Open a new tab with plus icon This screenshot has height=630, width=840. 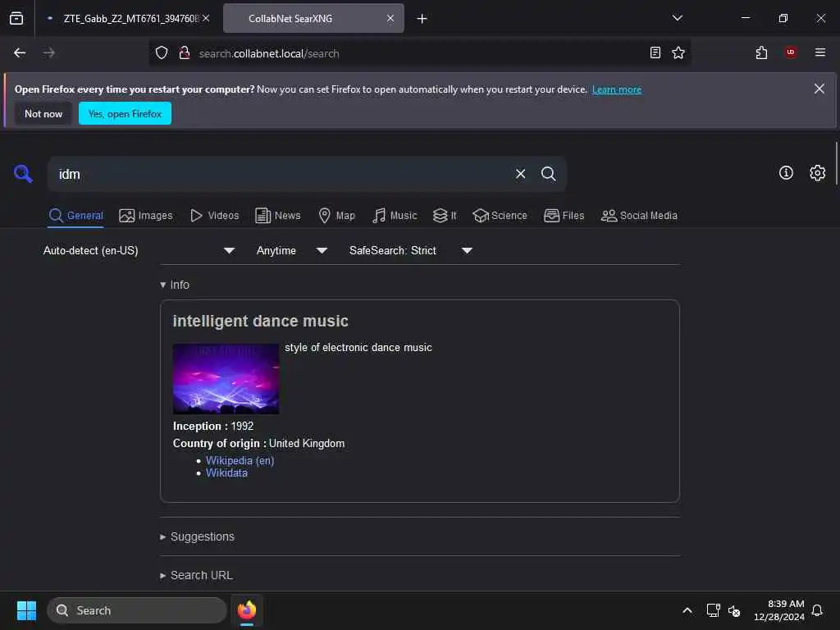[422, 19]
